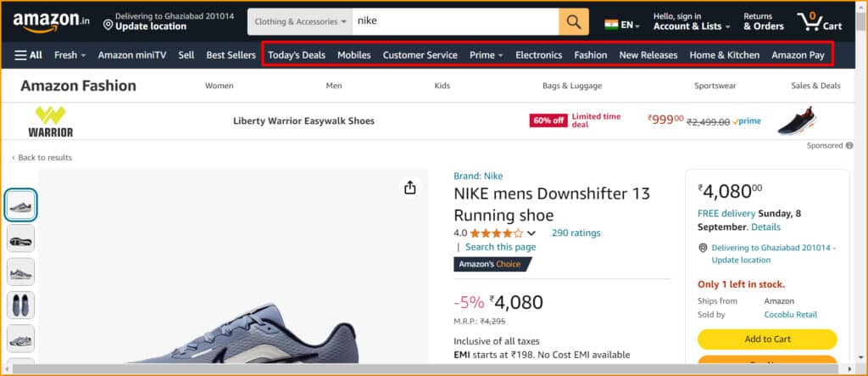Open the Cocoblu Retail seller link

[x=791, y=314]
